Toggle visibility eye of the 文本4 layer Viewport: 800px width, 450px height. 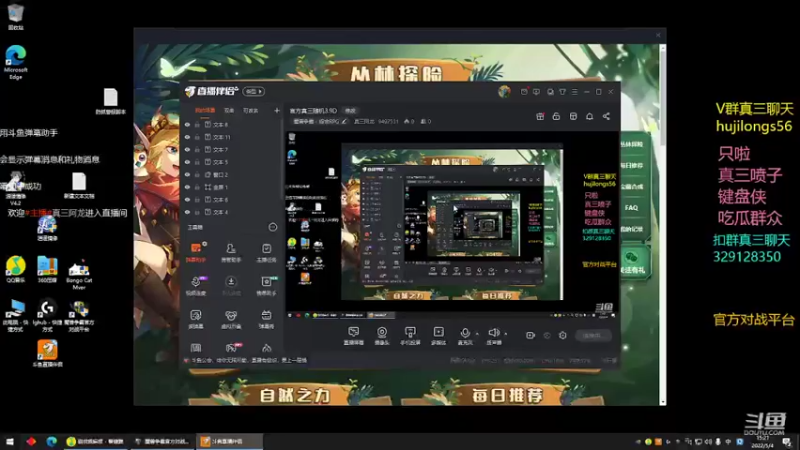(x=187, y=212)
